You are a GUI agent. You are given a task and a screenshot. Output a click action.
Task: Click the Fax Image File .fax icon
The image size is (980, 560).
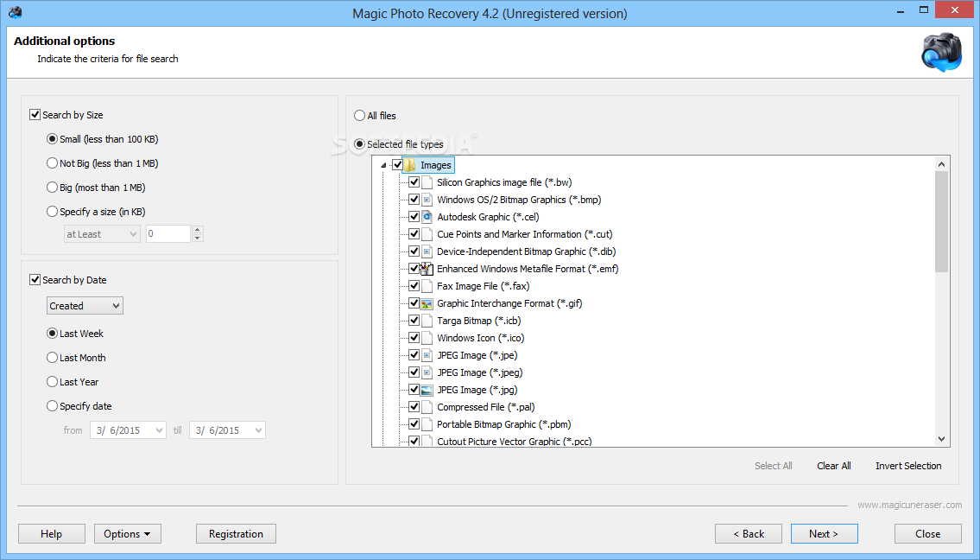pyautogui.click(x=427, y=286)
